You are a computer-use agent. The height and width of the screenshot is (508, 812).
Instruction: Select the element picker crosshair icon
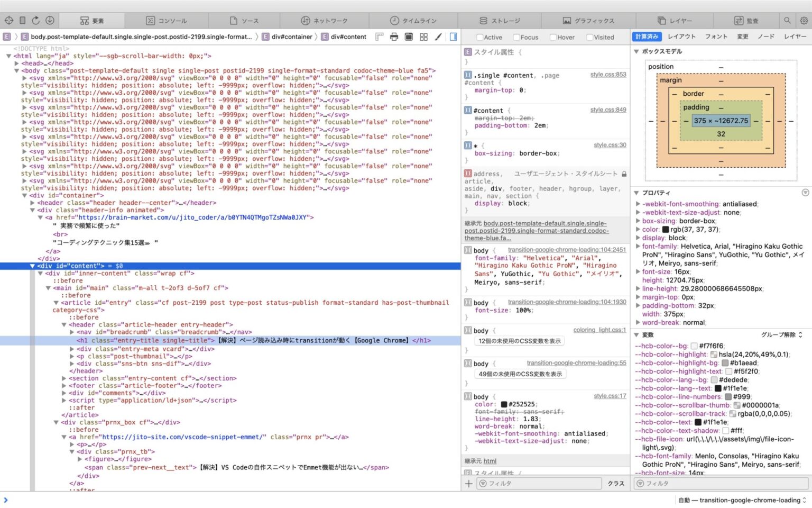point(9,21)
